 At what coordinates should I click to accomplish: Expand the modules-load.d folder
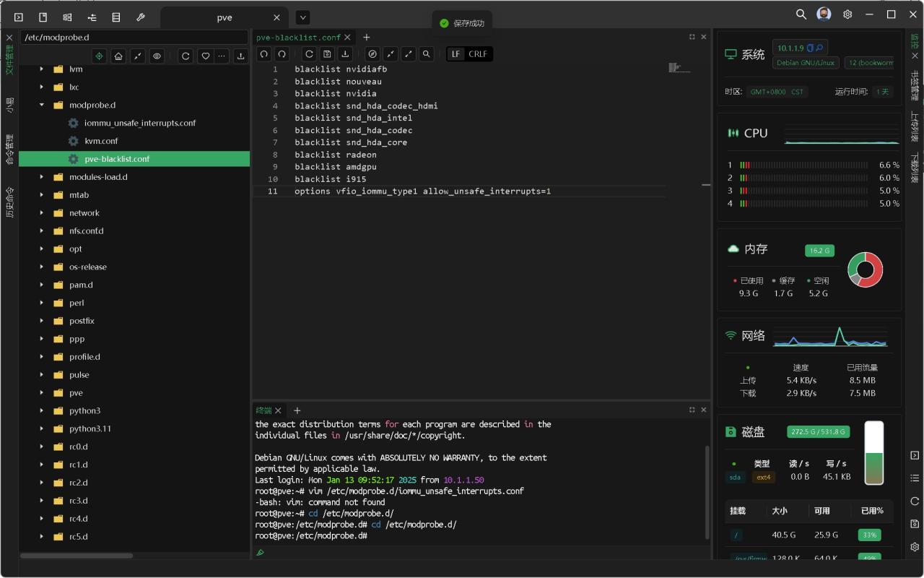tap(42, 177)
